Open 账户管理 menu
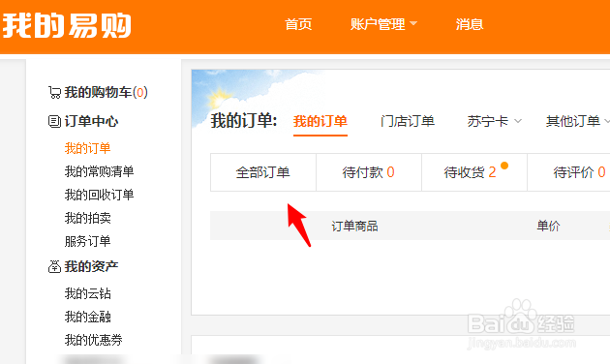Viewport: 610px width, 364px height. [x=378, y=24]
